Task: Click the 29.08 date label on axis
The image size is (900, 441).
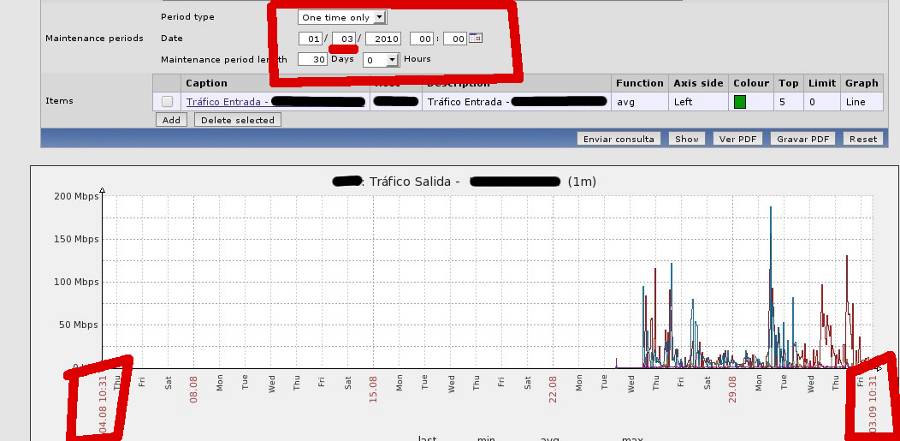Action: 732,389
